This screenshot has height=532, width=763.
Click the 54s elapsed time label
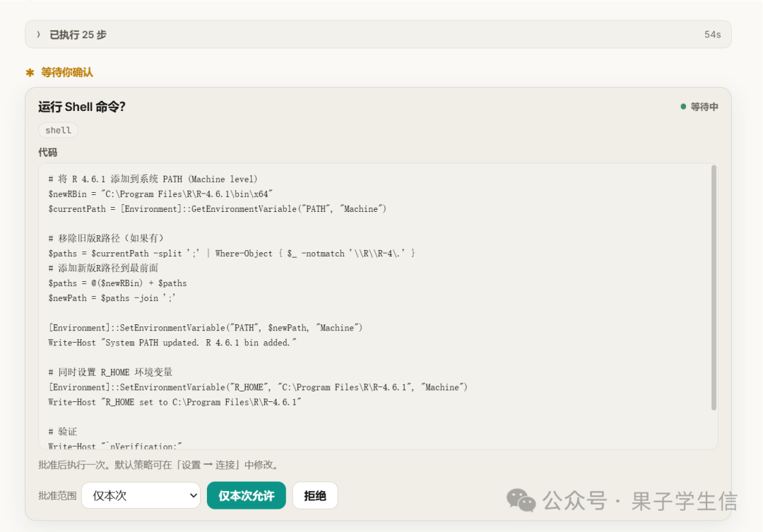click(x=712, y=35)
